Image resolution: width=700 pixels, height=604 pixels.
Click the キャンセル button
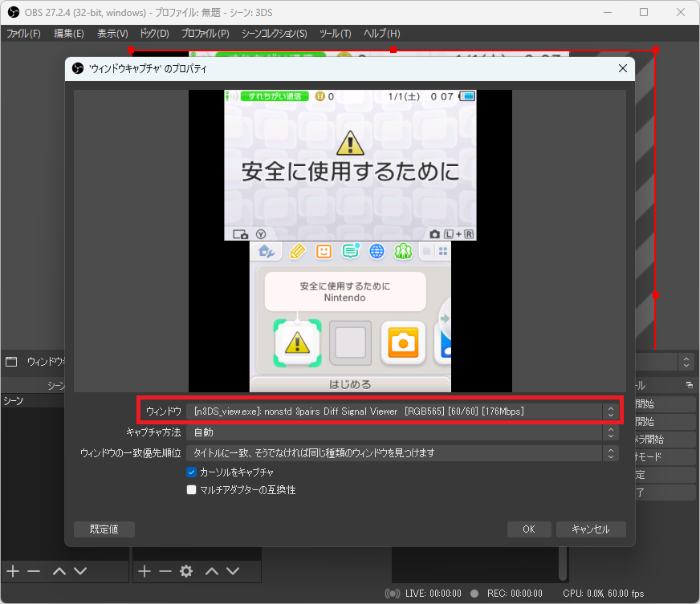(591, 529)
